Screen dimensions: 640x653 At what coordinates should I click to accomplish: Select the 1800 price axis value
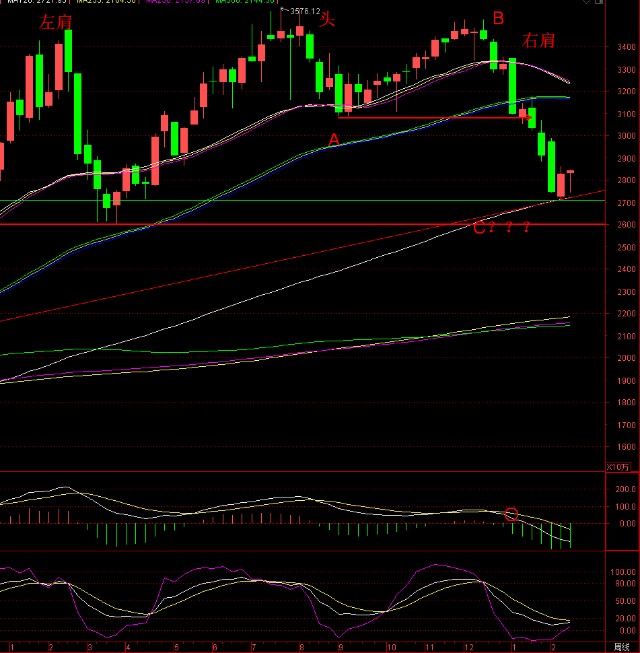coord(626,402)
